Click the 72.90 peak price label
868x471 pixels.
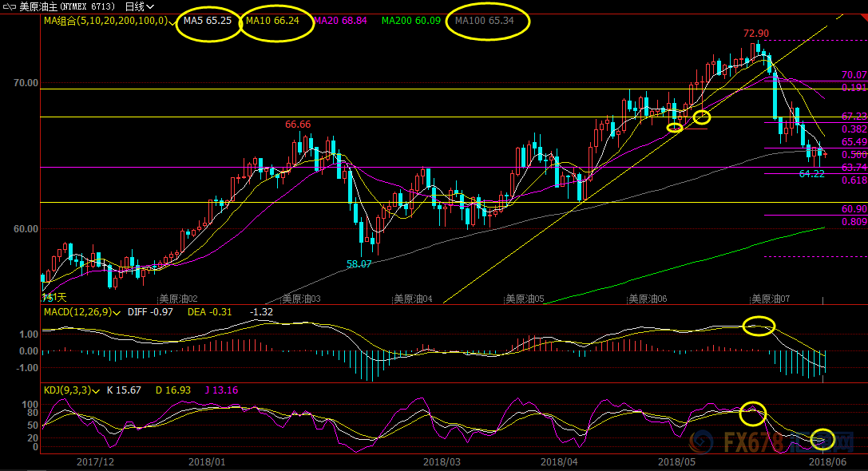pos(755,34)
